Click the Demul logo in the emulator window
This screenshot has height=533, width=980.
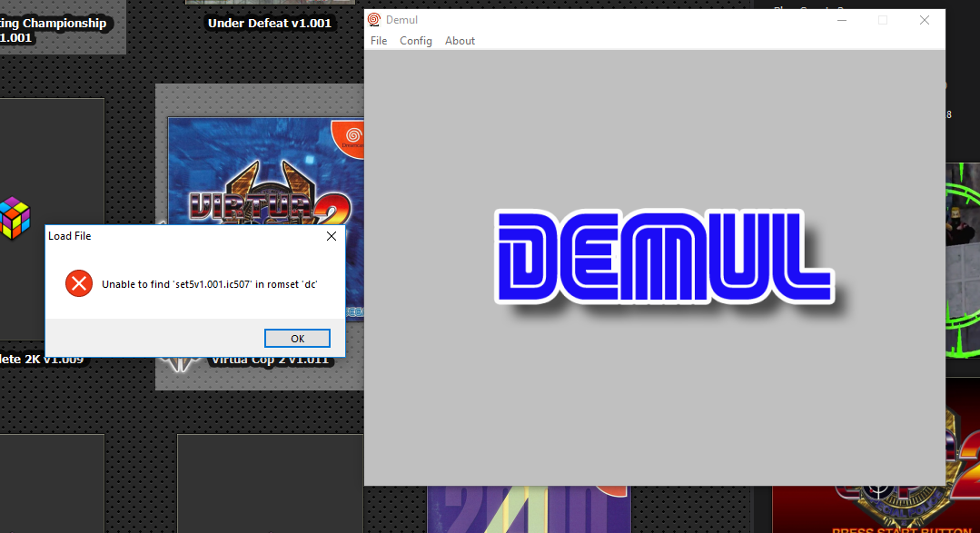pyautogui.click(x=664, y=257)
